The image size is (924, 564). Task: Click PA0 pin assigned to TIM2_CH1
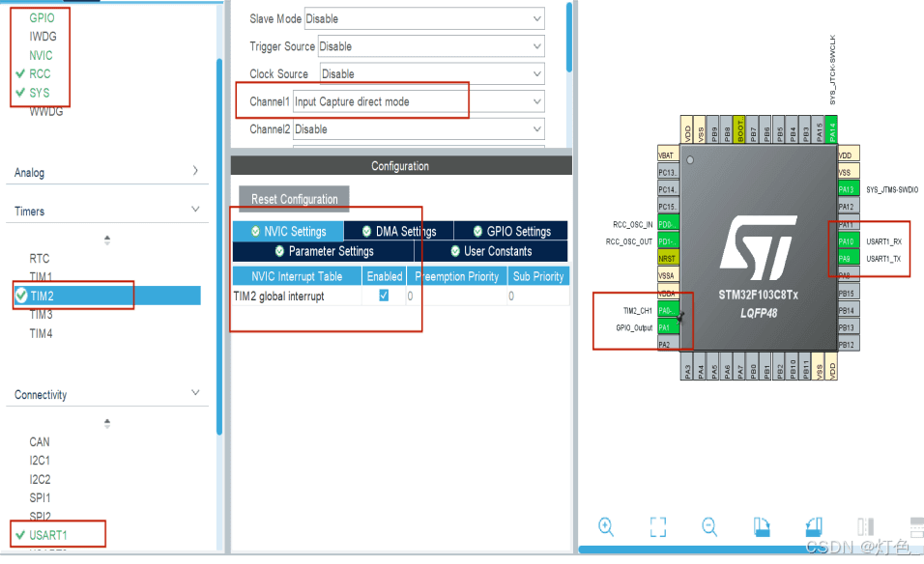[668, 310]
